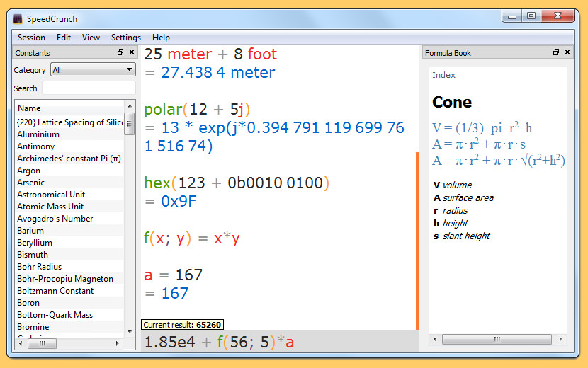Open the Edit menu
Viewport: 588px width, 368px height.
(64, 38)
